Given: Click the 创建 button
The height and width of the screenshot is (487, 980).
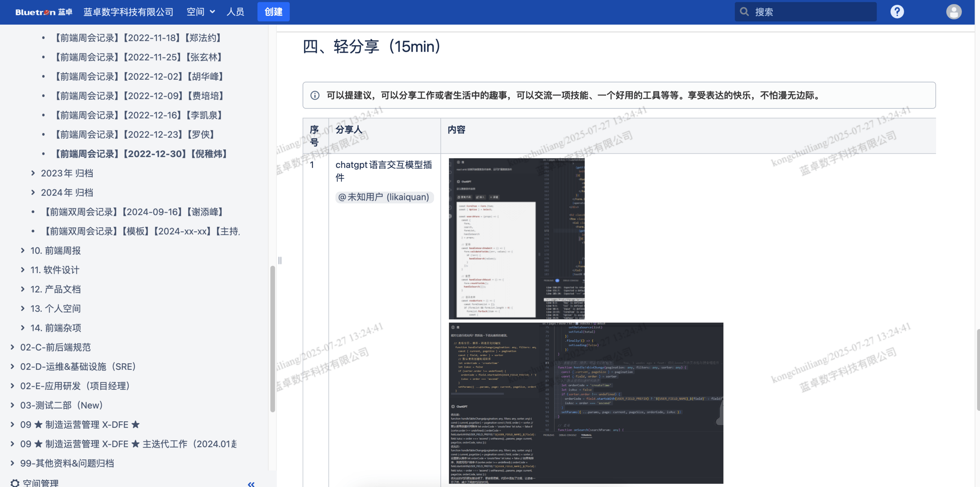Looking at the screenshot, I should pyautogui.click(x=273, y=12).
